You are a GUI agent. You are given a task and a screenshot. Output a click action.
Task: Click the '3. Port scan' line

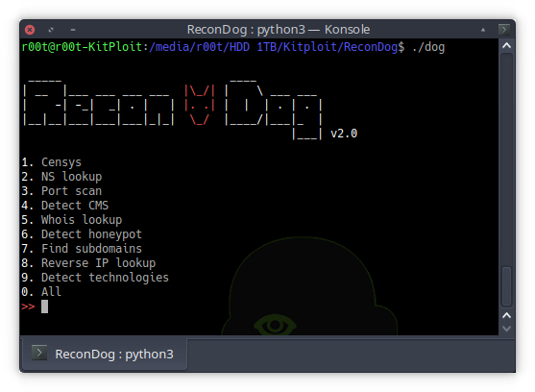pyautogui.click(x=61, y=190)
